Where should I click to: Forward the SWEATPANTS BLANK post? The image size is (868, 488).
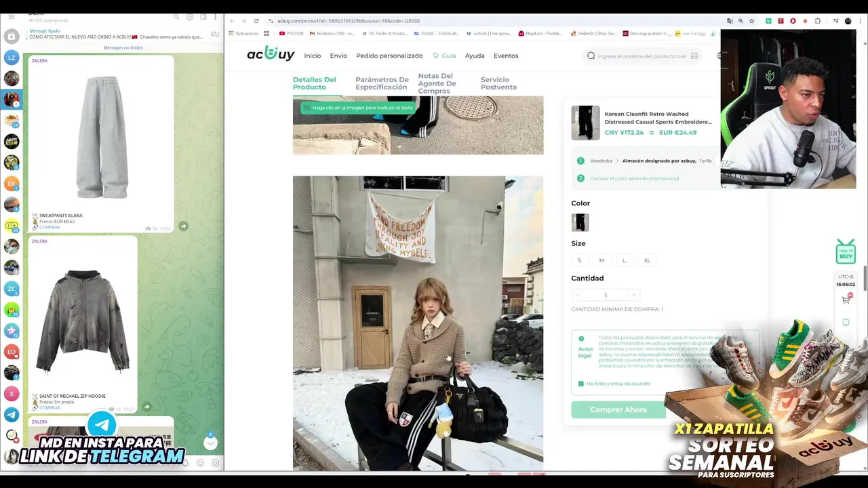coord(183,226)
